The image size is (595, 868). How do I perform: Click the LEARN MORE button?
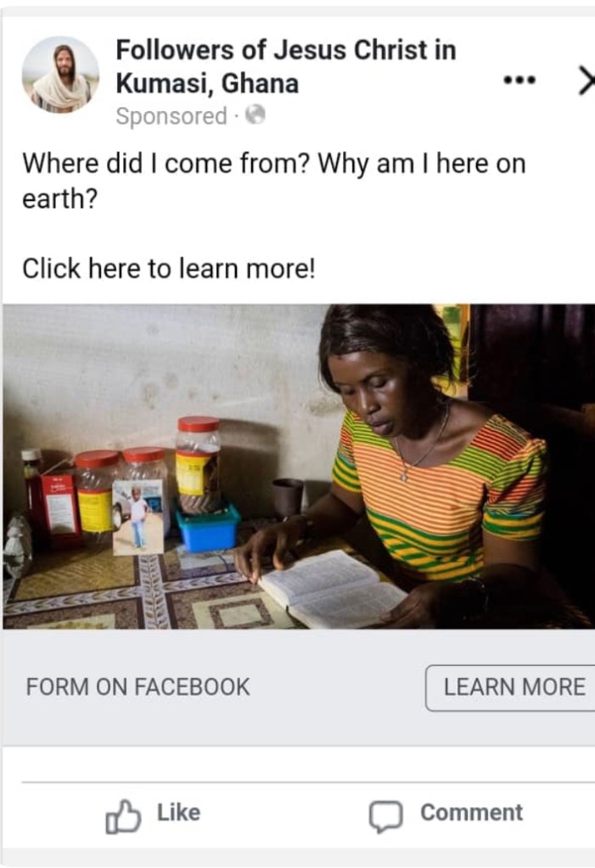tap(513, 687)
